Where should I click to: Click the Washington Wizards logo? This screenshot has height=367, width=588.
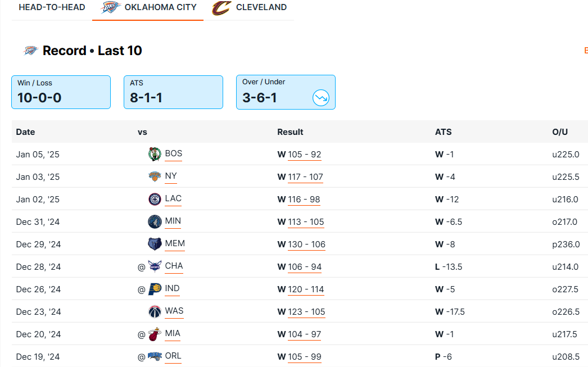(x=155, y=311)
